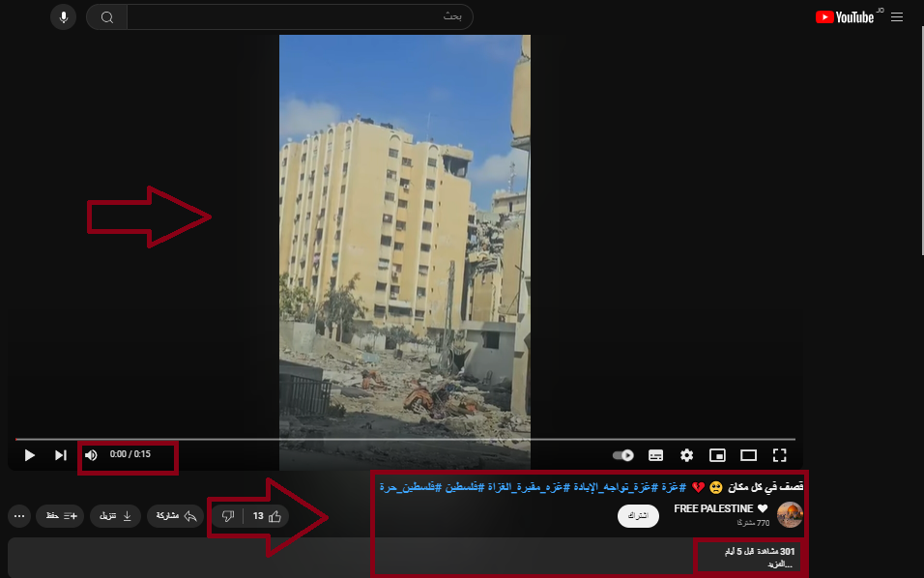This screenshot has height=578, width=924.
Task: Toggle the autoplay switch
Action: click(623, 455)
